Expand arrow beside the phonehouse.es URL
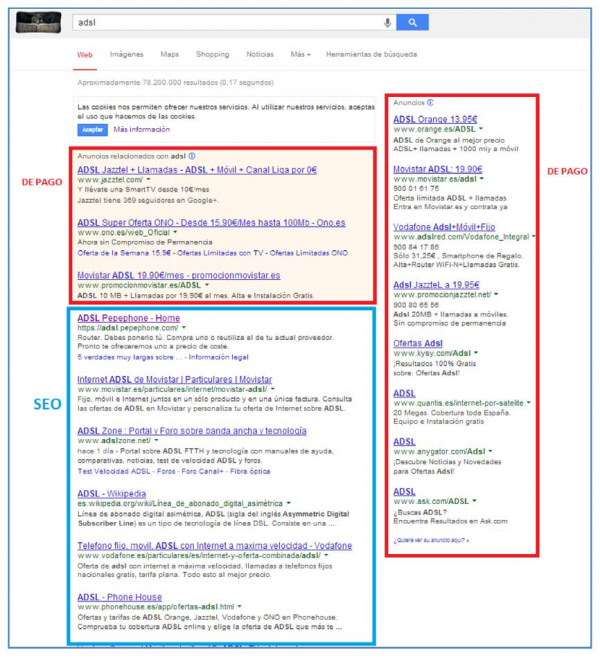Image resolution: width=600 pixels, height=664 pixels. (240, 606)
